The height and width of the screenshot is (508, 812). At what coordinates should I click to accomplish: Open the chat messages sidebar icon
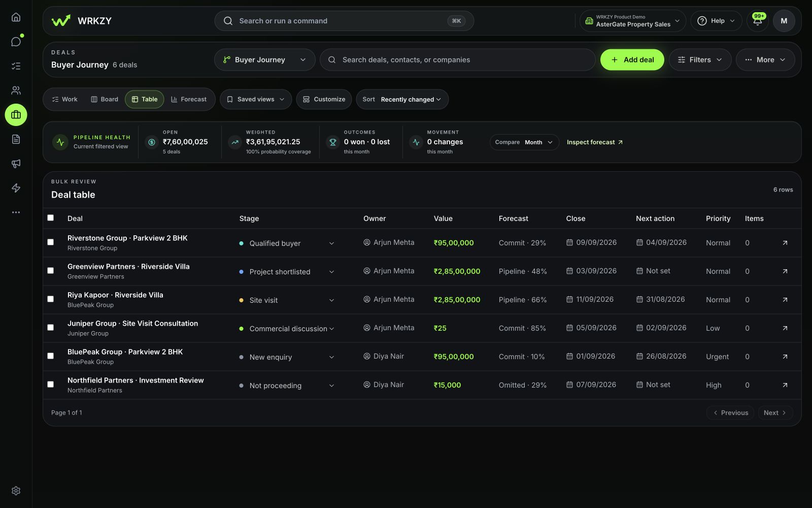pyautogui.click(x=16, y=42)
